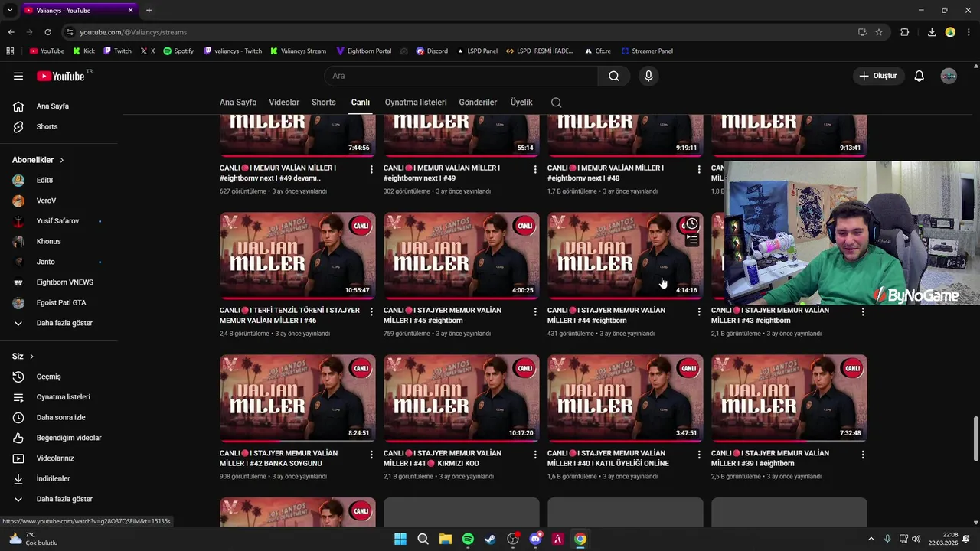Add video #44 to Watch Later clock icon
This screenshot has height=551, width=980.
pos(692,224)
